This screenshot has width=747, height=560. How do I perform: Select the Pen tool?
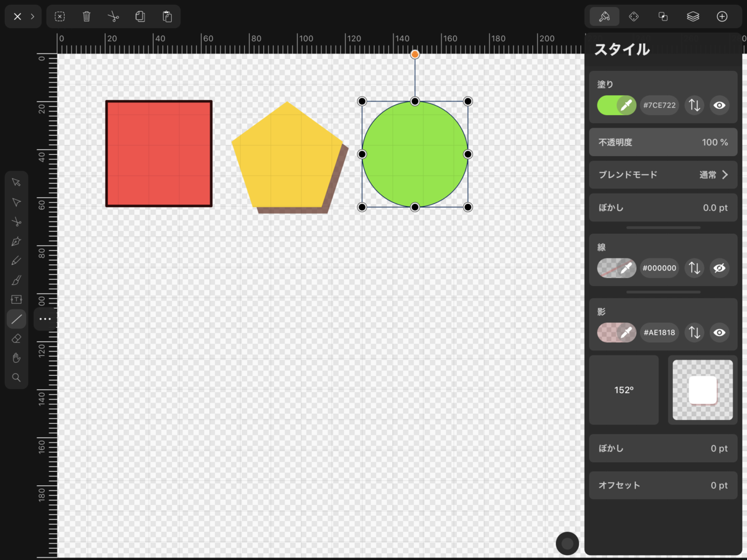16,241
